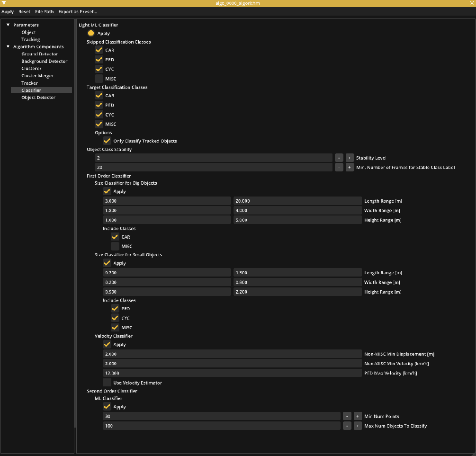Collapse the Algorithm Components tree node
Image resolution: width=476 pixels, height=456 pixels.
8,47
